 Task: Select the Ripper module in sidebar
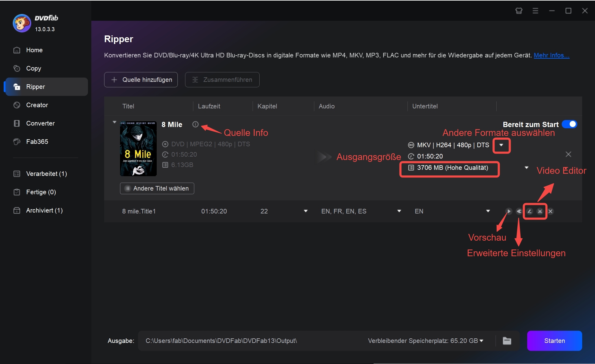coord(46,87)
